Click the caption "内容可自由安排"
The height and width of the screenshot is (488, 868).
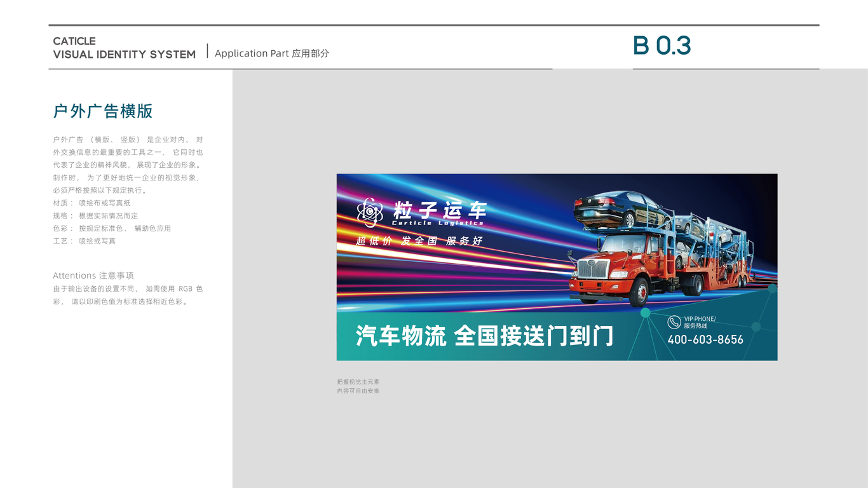click(358, 391)
